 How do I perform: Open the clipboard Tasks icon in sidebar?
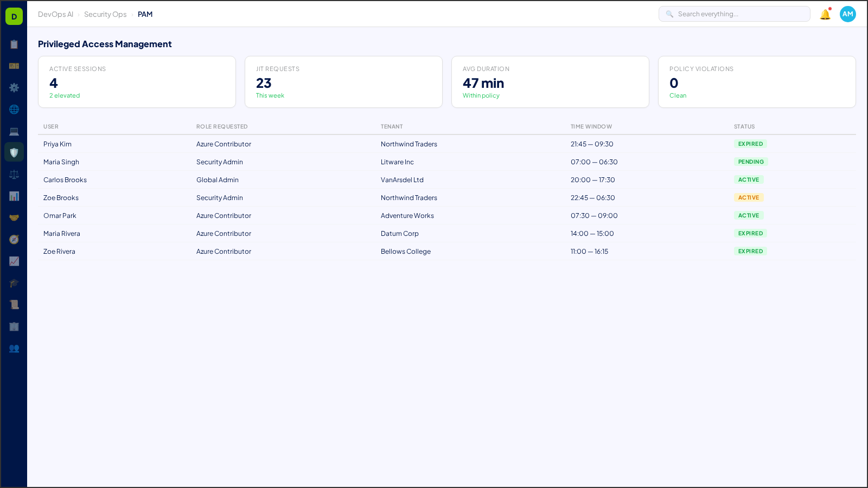pyautogui.click(x=14, y=44)
